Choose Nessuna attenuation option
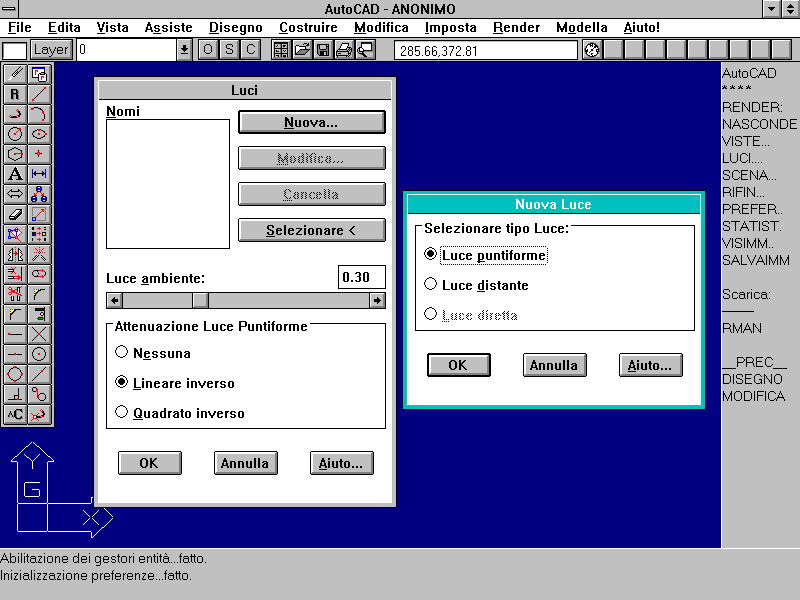800x600 pixels. coord(153,353)
